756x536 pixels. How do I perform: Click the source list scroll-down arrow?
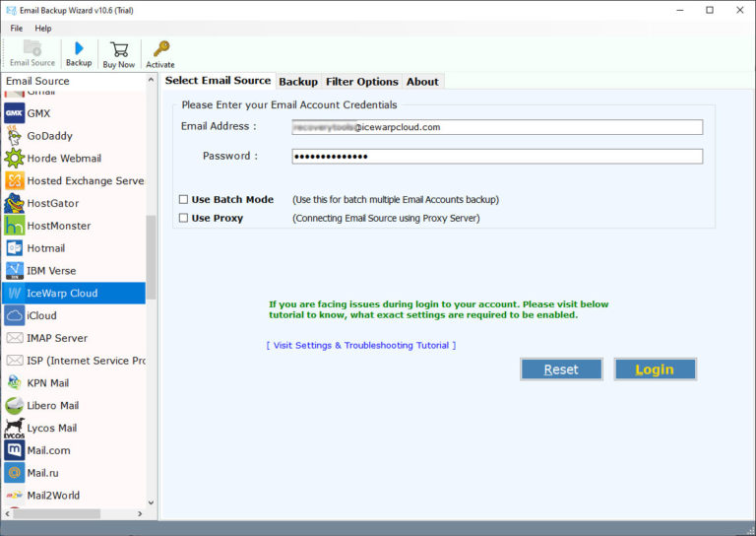(x=151, y=502)
